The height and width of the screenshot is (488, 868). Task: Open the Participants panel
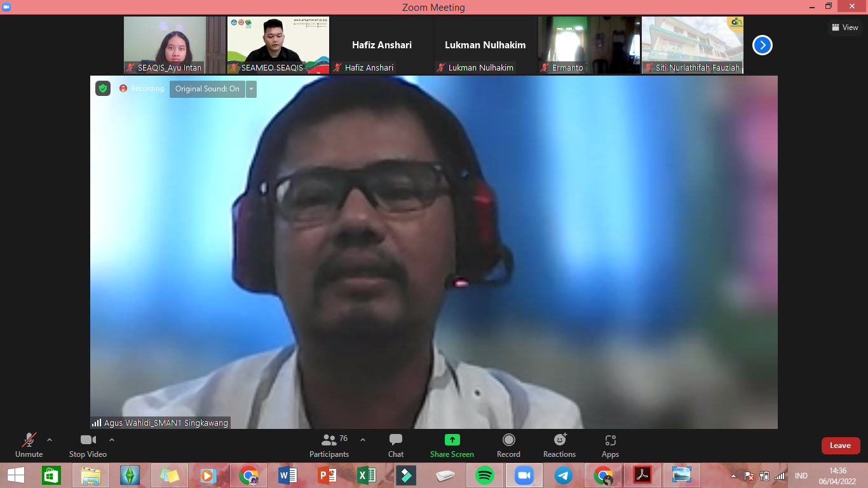click(329, 445)
